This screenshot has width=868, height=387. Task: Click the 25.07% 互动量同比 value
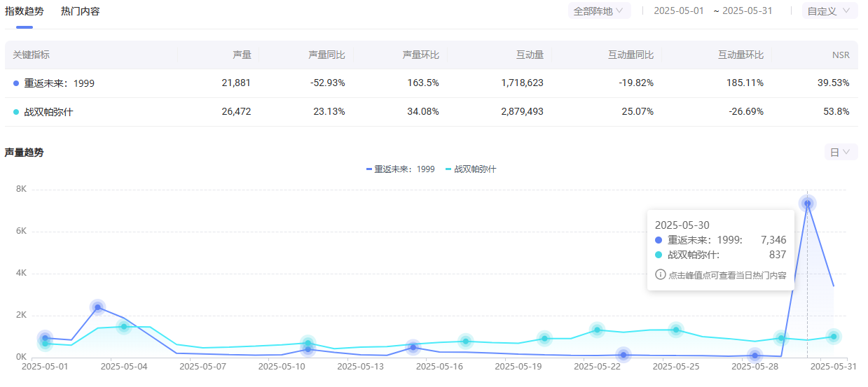point(638,111)
